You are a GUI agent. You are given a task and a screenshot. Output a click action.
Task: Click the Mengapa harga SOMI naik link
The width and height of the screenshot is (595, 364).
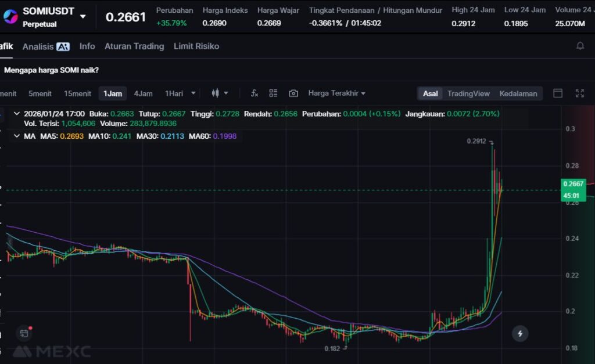click(x=51, y=70)
